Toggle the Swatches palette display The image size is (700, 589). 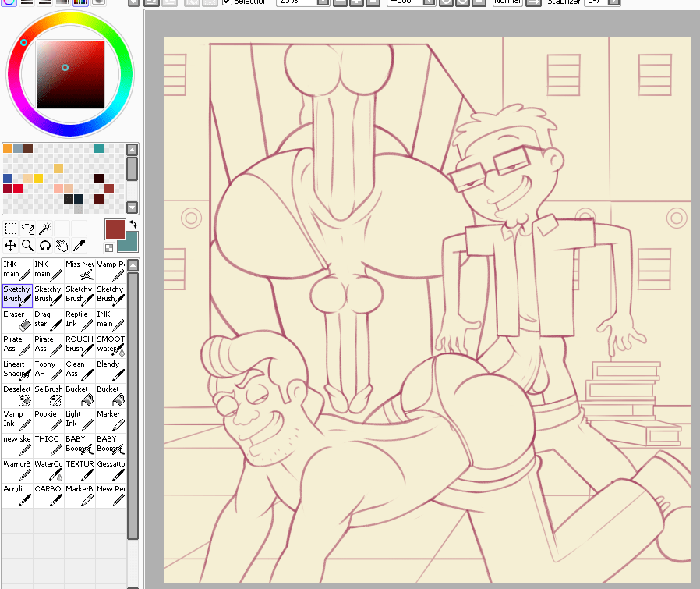coord(80,4)
